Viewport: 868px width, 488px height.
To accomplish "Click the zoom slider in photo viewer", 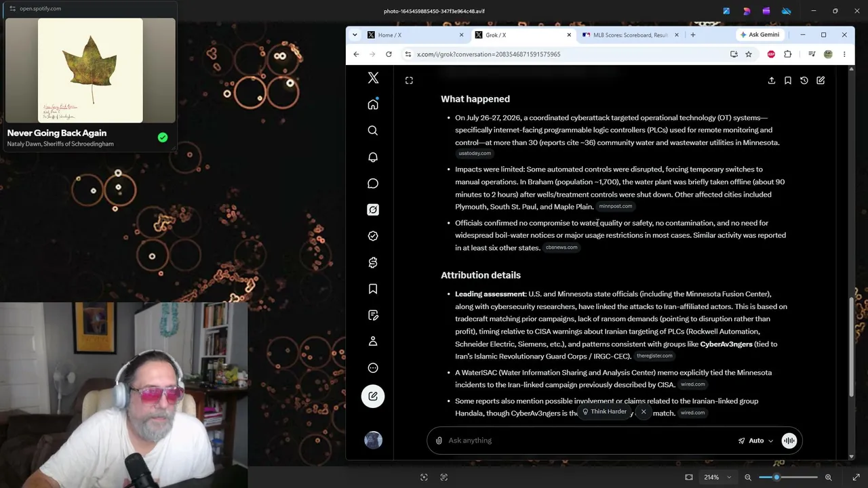I will pos(788,477).
